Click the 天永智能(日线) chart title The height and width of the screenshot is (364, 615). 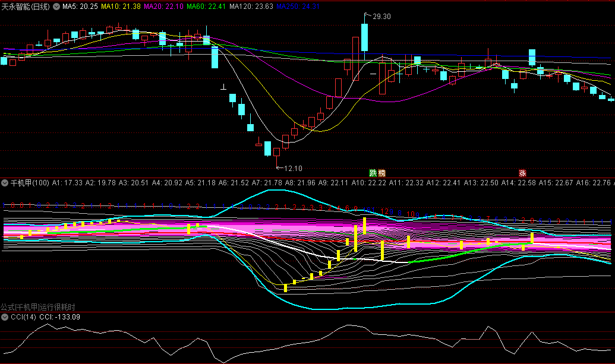[26, 7]
